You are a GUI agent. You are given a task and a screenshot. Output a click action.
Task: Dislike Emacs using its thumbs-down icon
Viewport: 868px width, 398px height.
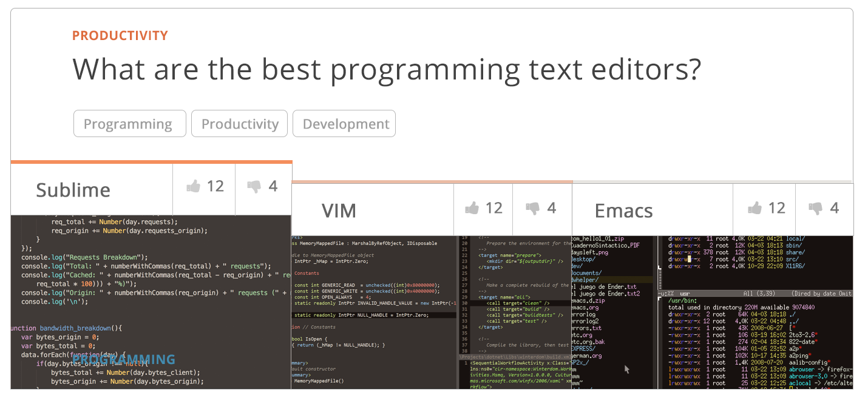point(815,209)
